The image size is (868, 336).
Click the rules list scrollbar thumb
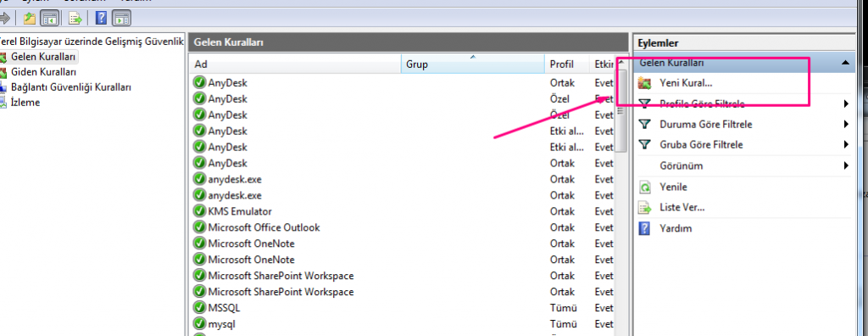click(x=621, y=111)
